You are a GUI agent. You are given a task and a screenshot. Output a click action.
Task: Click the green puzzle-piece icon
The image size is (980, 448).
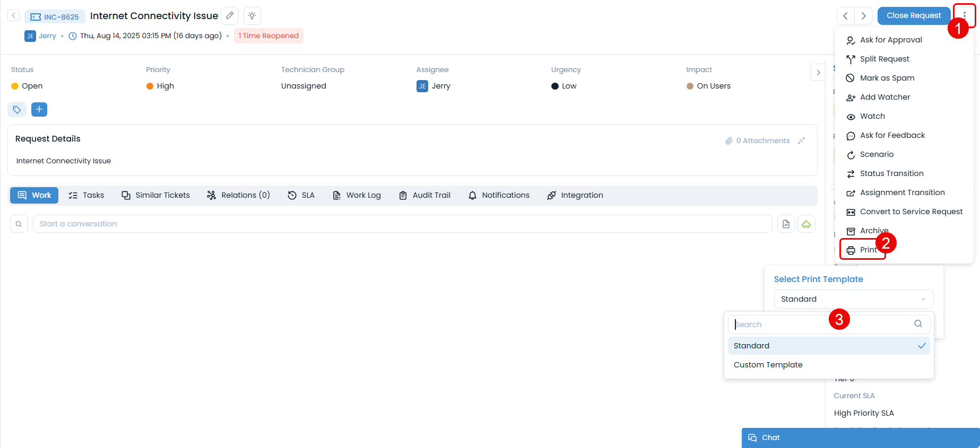tap(806, 224)
